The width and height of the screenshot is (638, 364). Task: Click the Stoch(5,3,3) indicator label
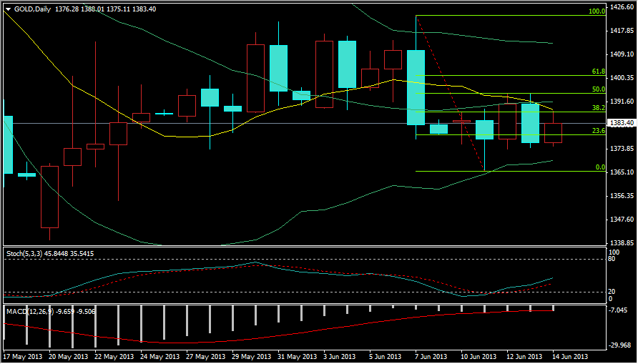25,253
